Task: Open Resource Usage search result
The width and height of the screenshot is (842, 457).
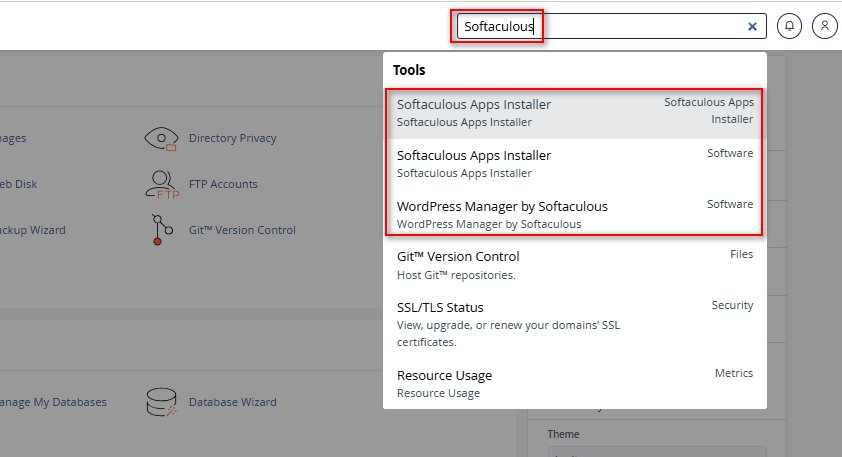Action: coord(575,383)
